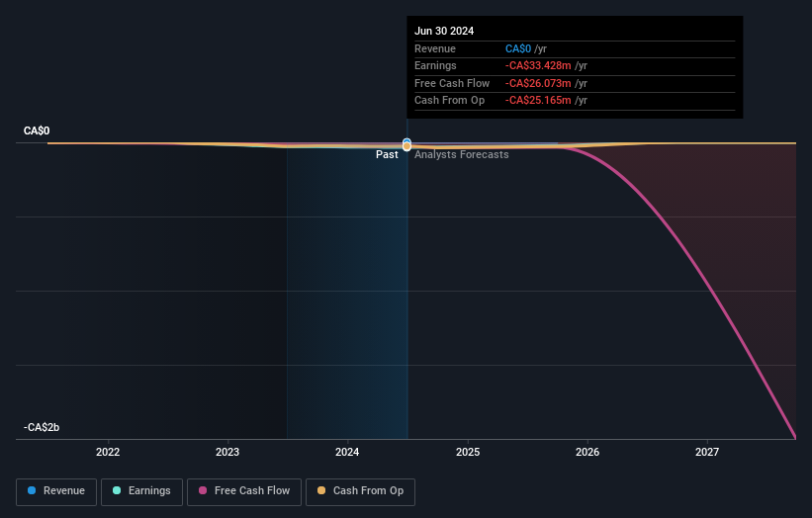Select the Jun 30 2024 data point marker
812x518 pixels.
point(407,145)
